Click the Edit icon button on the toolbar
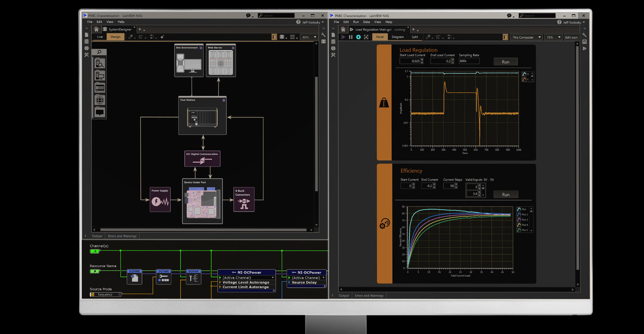The width and height of the screenshot is (644, 334). [x=571, y=37]
